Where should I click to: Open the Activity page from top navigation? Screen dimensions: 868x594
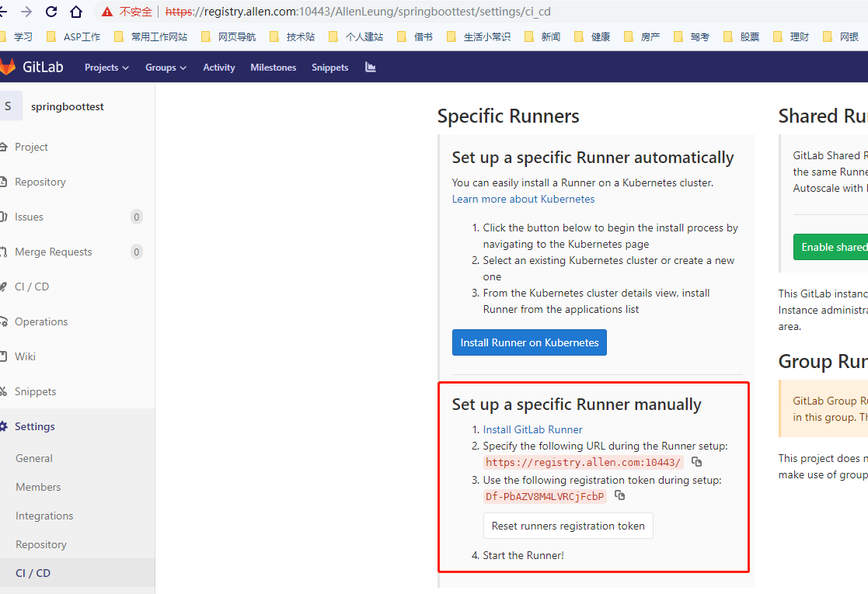click(x=218, y=68)
